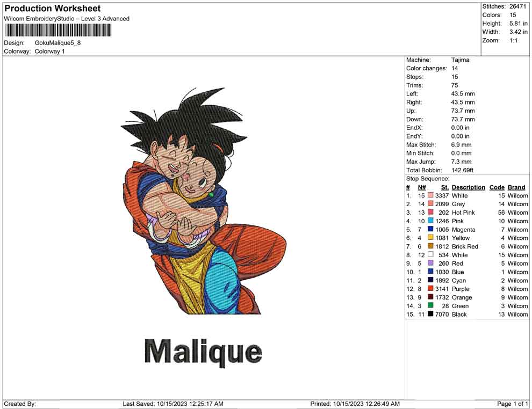The height and width of the screenshot is (409, 532).
Task: Select the Colorway 1 value
Action: click(49, 52)
